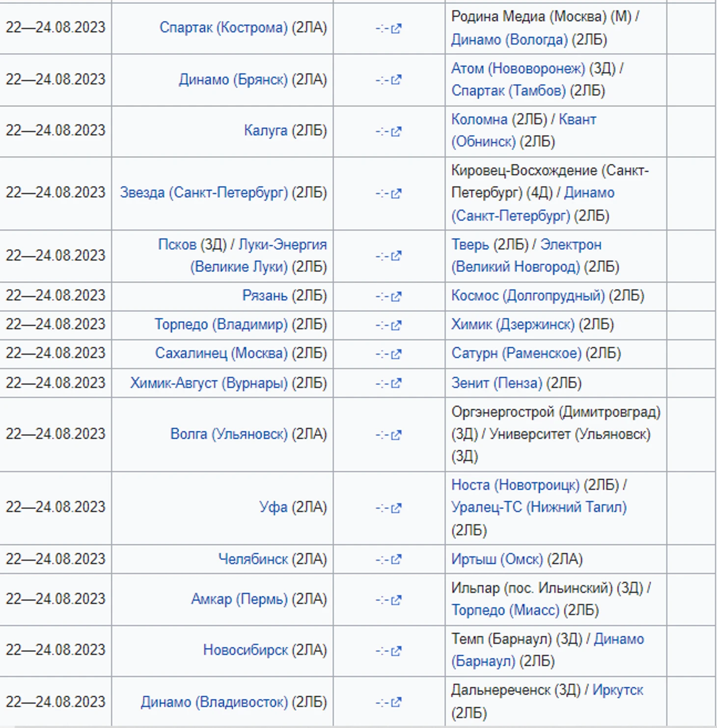Image resolution: width=717 pixels, height=728 pixels.
Task: Open the Зенит (Пенза) link
Action: point(496,383)
